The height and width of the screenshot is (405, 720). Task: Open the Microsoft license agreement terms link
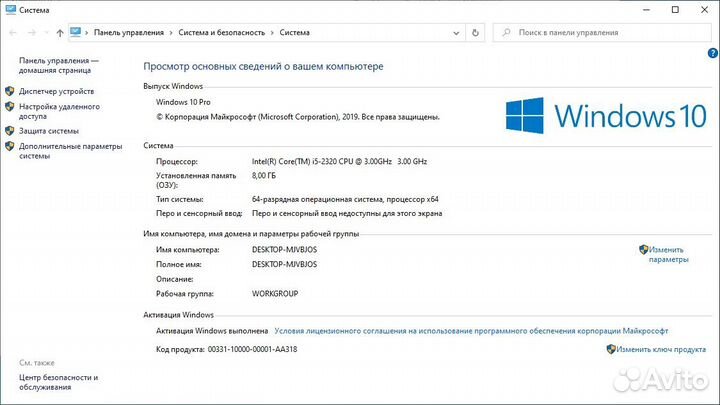pyautogui.click(x=471, y=329)
